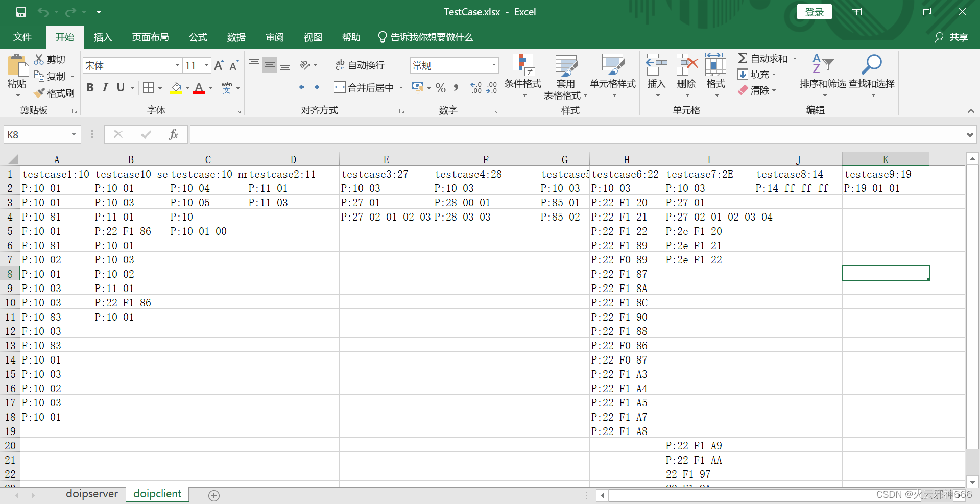This screenshot has width=980, height=504.
Task: Click the decrease decimal icon
Action: [491, 88]
